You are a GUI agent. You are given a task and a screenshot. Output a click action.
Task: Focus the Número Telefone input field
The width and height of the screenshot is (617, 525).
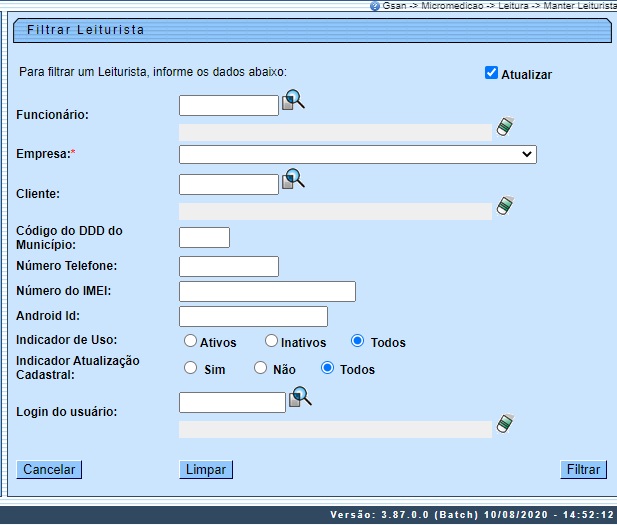229,266
